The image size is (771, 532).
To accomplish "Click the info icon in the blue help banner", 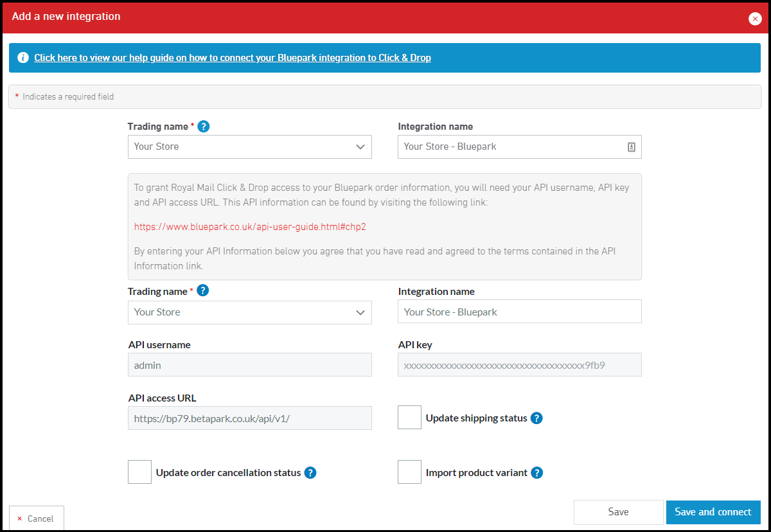I will (x=23, y=58).
